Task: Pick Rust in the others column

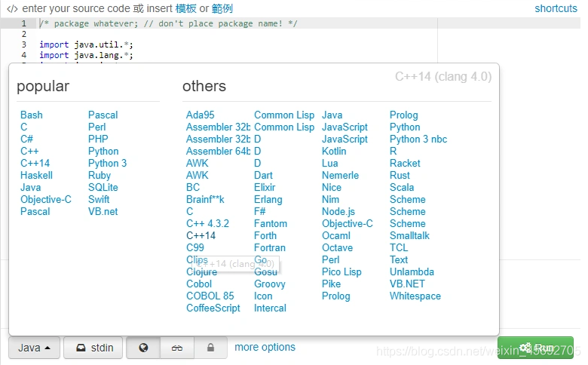Action: click(x=400, y=175)
